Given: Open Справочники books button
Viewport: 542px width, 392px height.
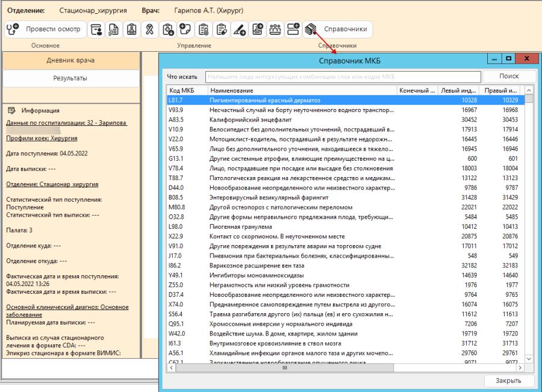Looking at the screenshot, I should tap(338, 30).
